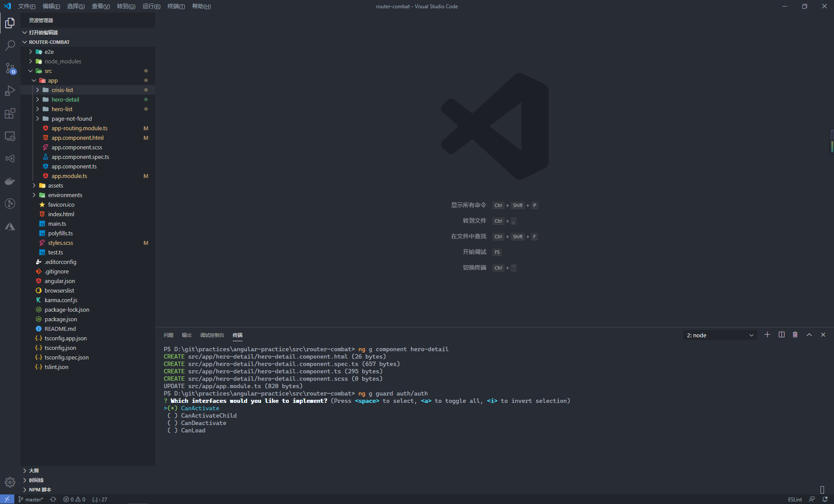This screenshot has height=504, width=834.
Task: Open the Run and Debug view
Action: (10, 91)
